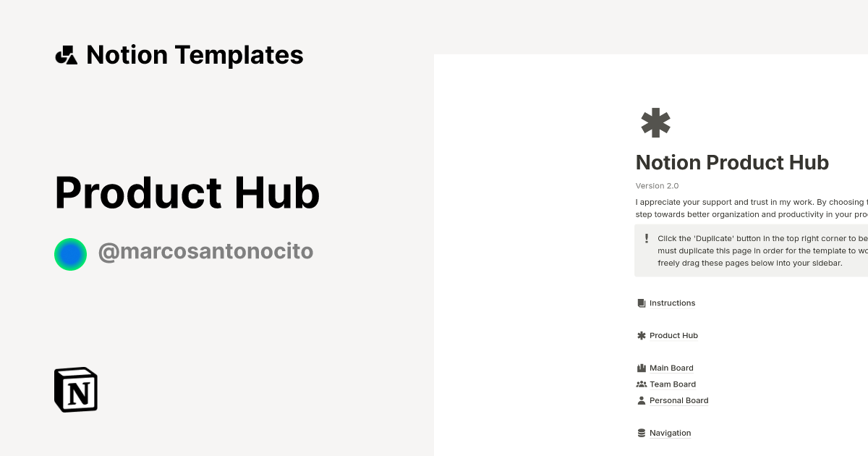Click the asterisk icon next to Product Hub link
The image size is (868, 456).
tap(641, 335)
